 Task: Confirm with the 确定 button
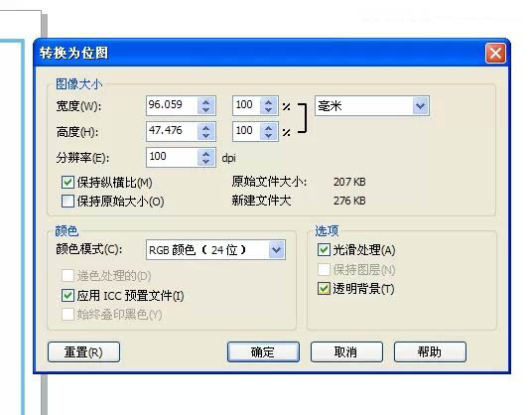point(263,351)
